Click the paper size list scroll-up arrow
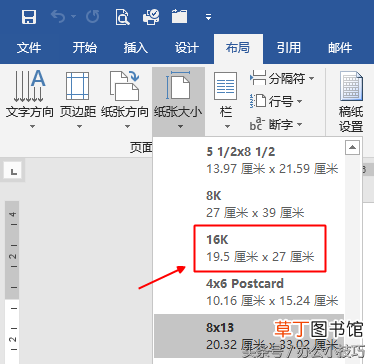374x364 pixels. tap(352, 147)
